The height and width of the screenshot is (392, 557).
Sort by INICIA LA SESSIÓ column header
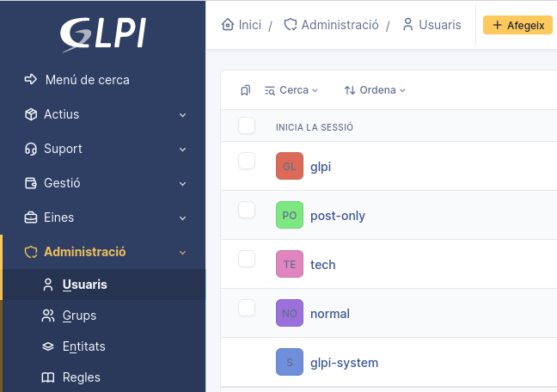[315, 127]
